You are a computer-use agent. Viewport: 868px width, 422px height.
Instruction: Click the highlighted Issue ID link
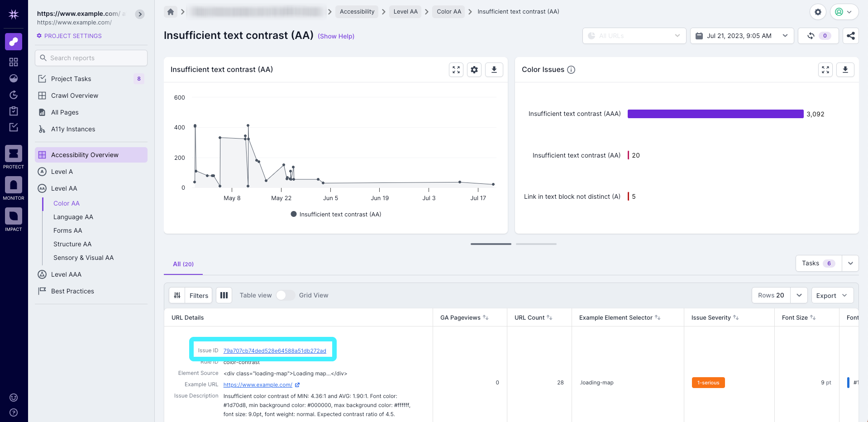coord(275,350)
